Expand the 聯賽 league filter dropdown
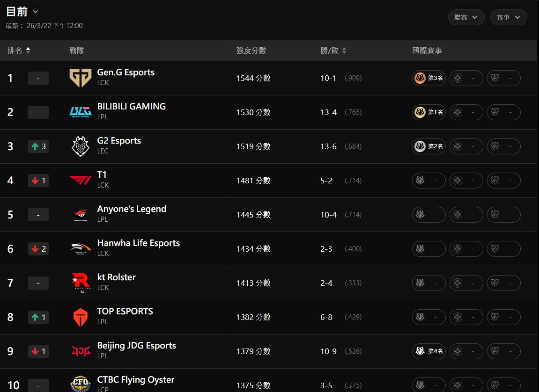Screen dimensions: 539x392 point(466,17)
